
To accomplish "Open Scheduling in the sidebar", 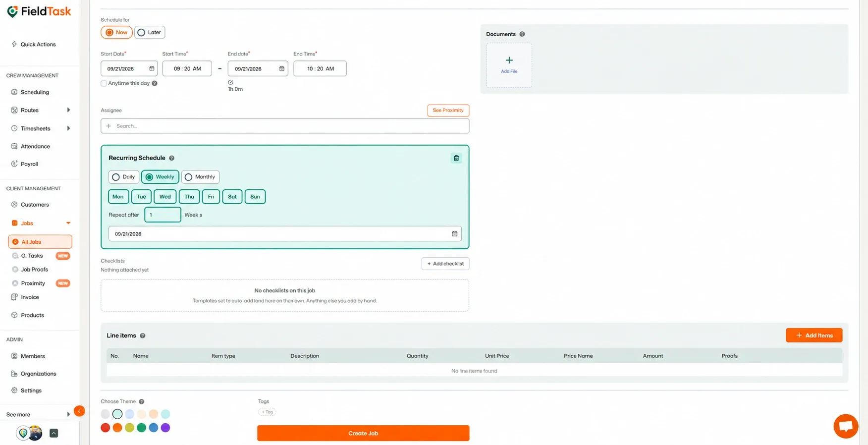I will click(x=35, y=92).
